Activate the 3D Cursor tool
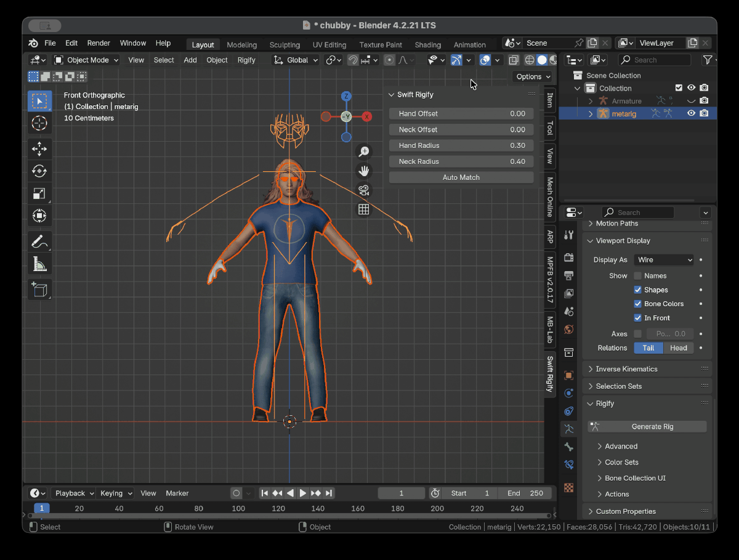This screenshot has height=560, width=739. click(x=39, y=123)
